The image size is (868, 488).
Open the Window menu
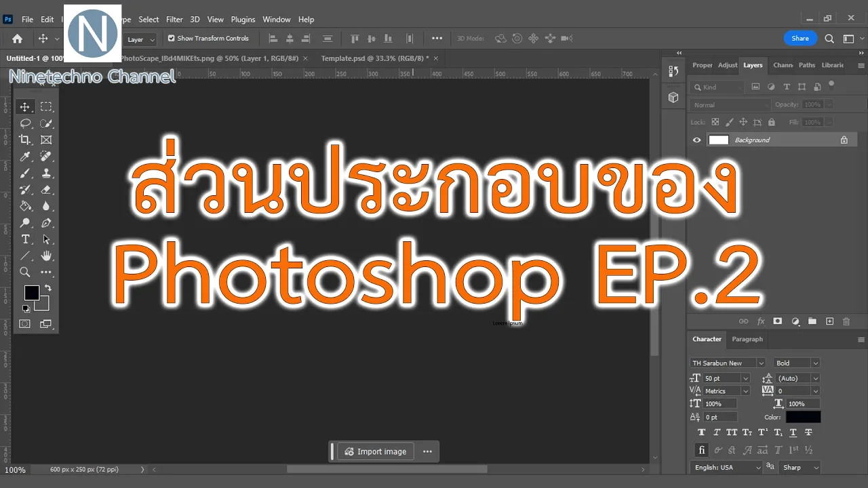pyautogui.click(x=276, y=20)
